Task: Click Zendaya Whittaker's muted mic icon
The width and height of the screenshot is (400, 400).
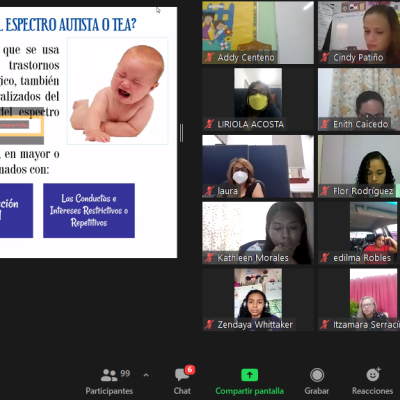Action: (209, 324)
